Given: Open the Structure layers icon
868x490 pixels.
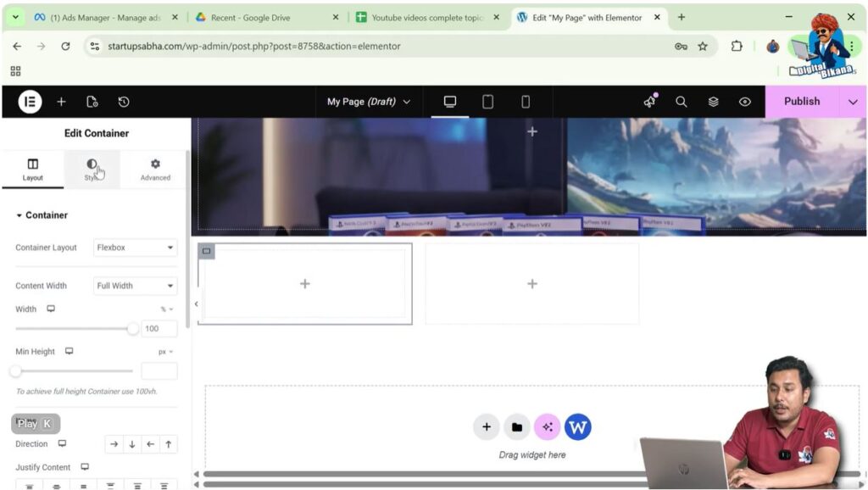Looking at the screenshot, I should tap(713, 102).
